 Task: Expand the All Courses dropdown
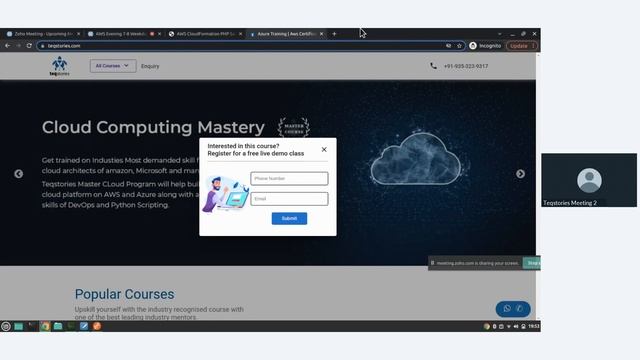tap(113, 66)
